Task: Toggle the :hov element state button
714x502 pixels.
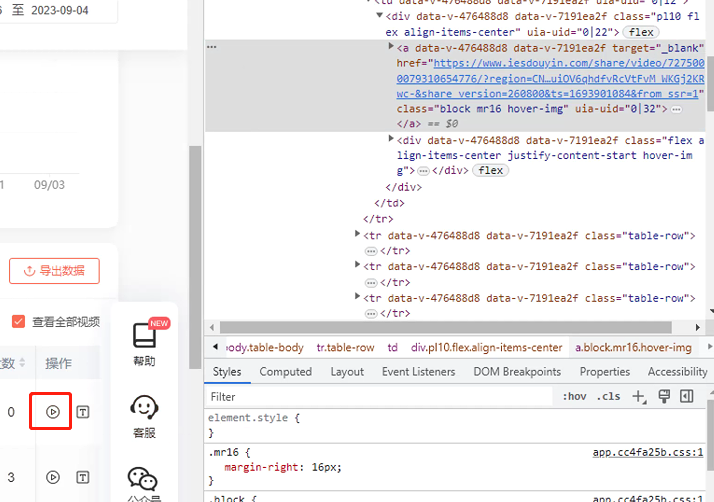Action: click(574, 397)
